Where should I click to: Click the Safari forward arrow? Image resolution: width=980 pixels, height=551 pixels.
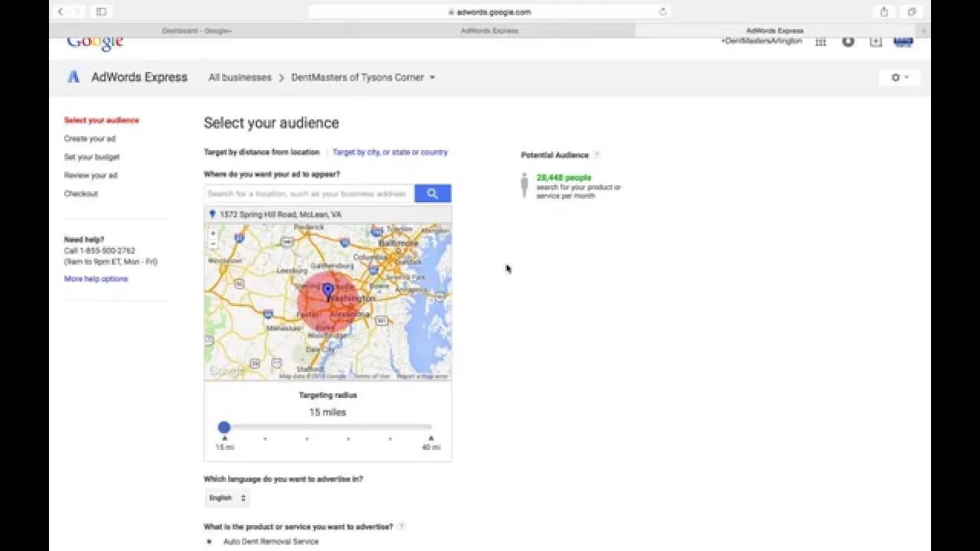pyautogui.click(x=77, y=11)
